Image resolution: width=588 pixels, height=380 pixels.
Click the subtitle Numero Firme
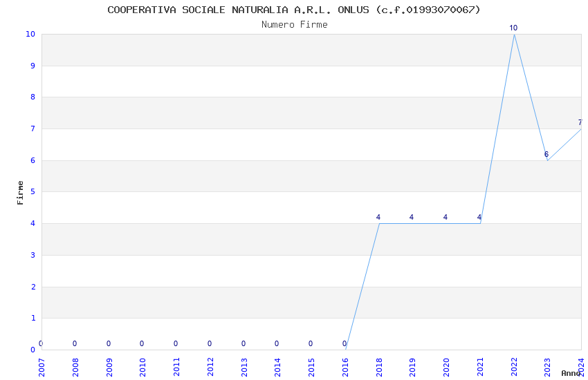click(x=295, y=25)
